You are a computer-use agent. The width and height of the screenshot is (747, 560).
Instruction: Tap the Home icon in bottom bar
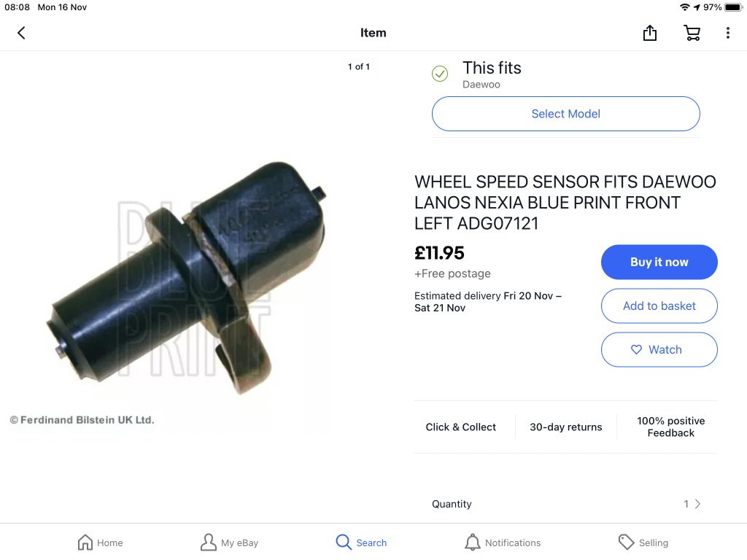pyautogui.click(x=85, y=542)
